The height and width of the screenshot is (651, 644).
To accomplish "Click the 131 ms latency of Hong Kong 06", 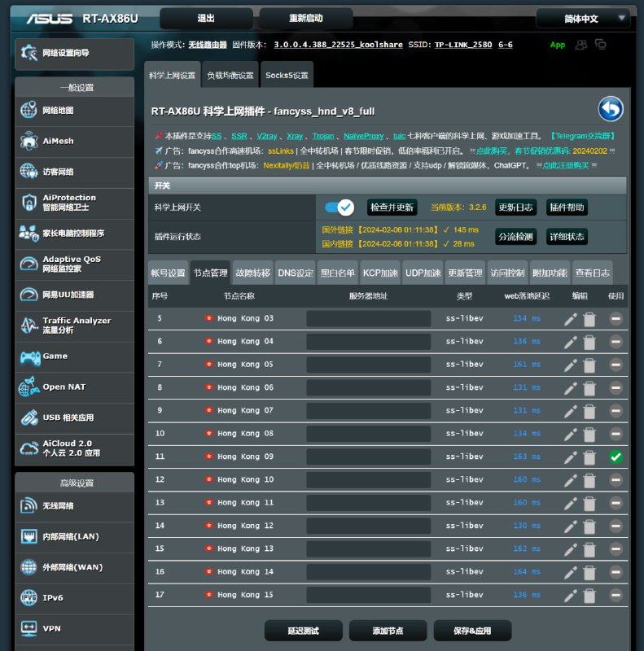I will [527, 387].
